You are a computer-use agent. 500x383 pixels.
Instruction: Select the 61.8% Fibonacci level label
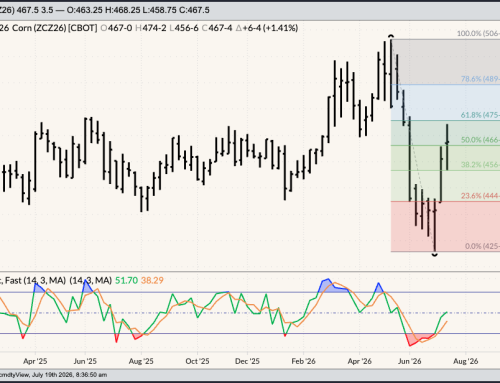tap(480, 115)
